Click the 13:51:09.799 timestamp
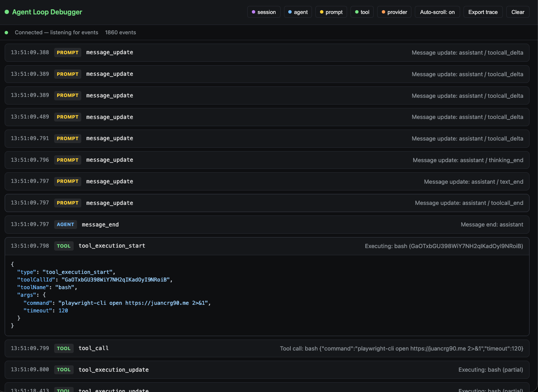This screenshot has width=538, height=392. [x=30, y=348]
